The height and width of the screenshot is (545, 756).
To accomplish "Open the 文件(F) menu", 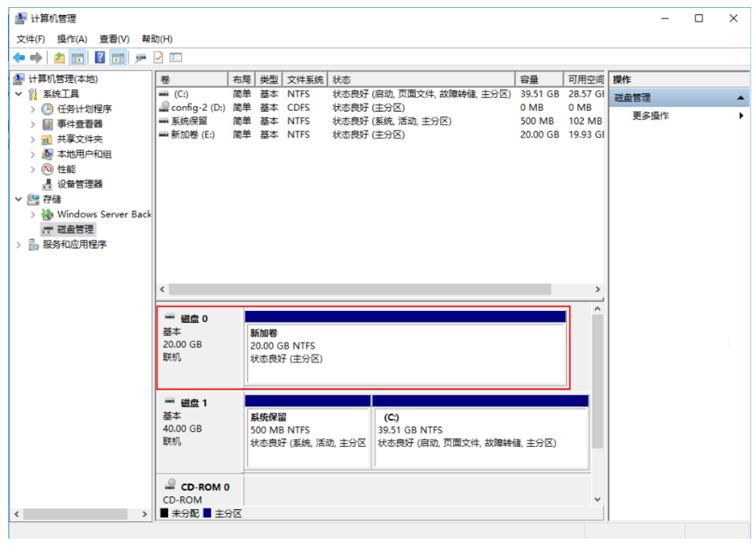I will coord(31,39).
